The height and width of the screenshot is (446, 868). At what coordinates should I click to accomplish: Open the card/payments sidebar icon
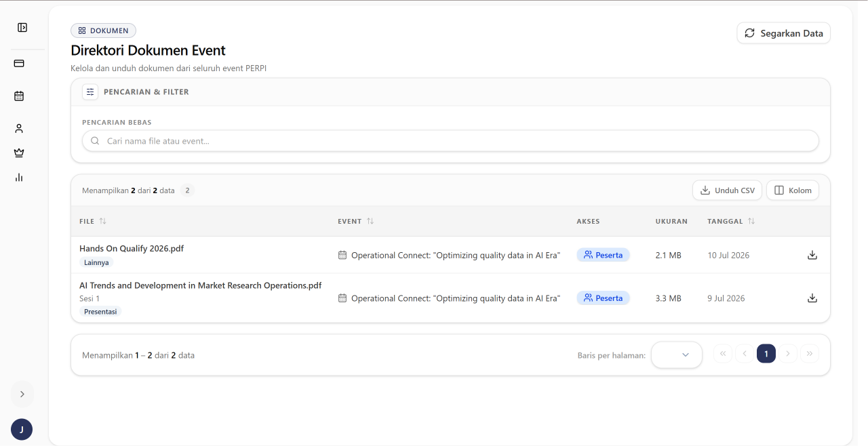(19, 63)
